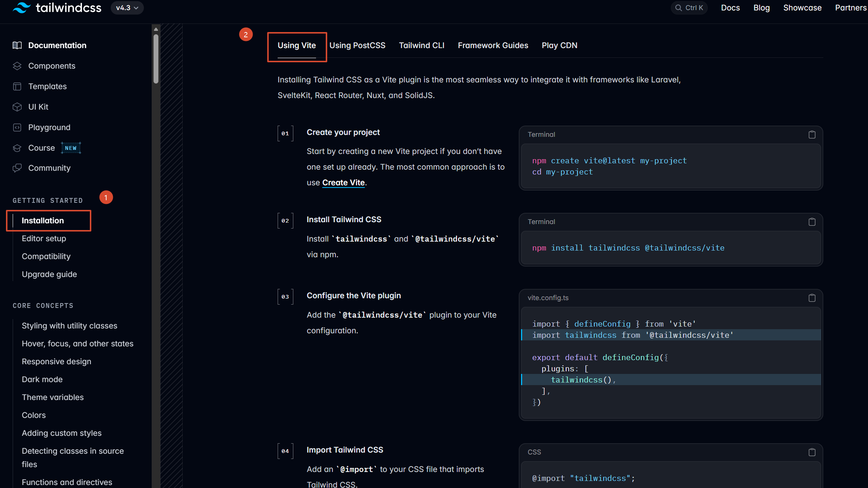Viewport: 868px width, 488px height.
Task: Open Community in the sidebar
Action: click(x=49, y=168)
